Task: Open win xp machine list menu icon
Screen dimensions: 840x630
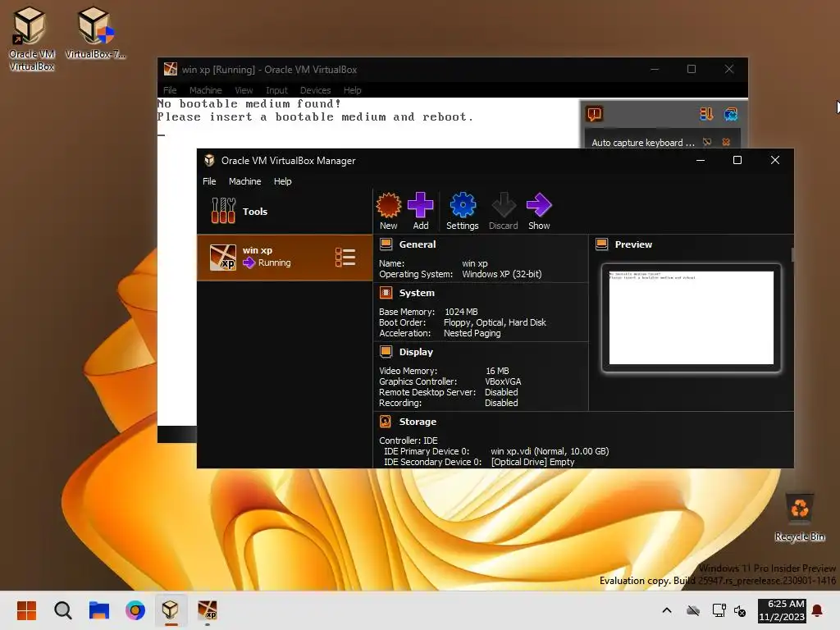Action: point(345,257)
